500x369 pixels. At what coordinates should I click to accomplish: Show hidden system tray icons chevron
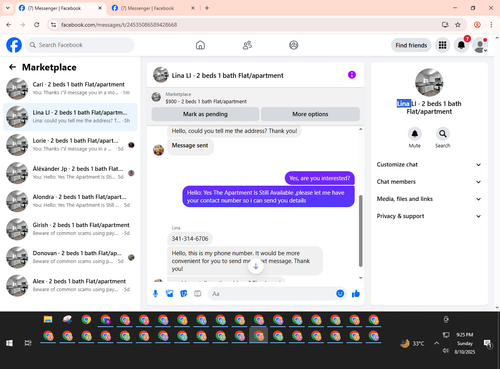(x=436, y=343)
